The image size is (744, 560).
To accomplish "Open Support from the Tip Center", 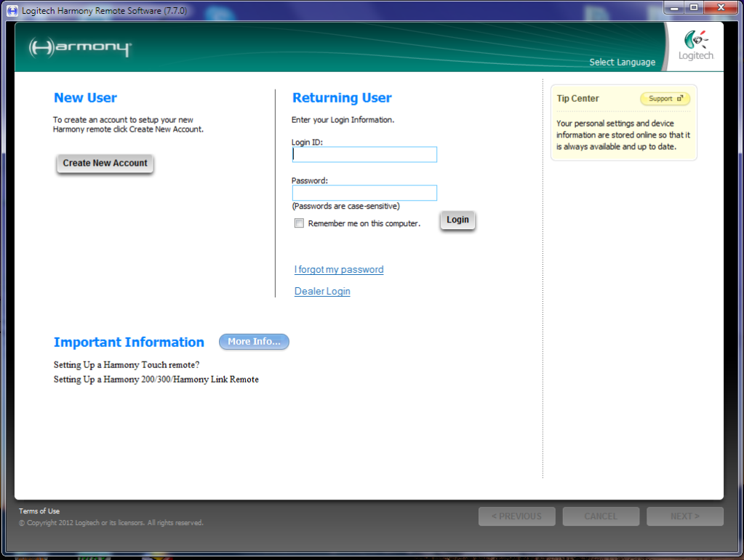I will (x=665, y=99).
